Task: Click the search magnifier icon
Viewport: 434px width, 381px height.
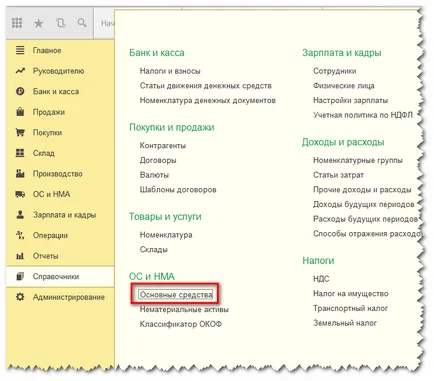Action: pyautogui.click(x=82, y=23)
